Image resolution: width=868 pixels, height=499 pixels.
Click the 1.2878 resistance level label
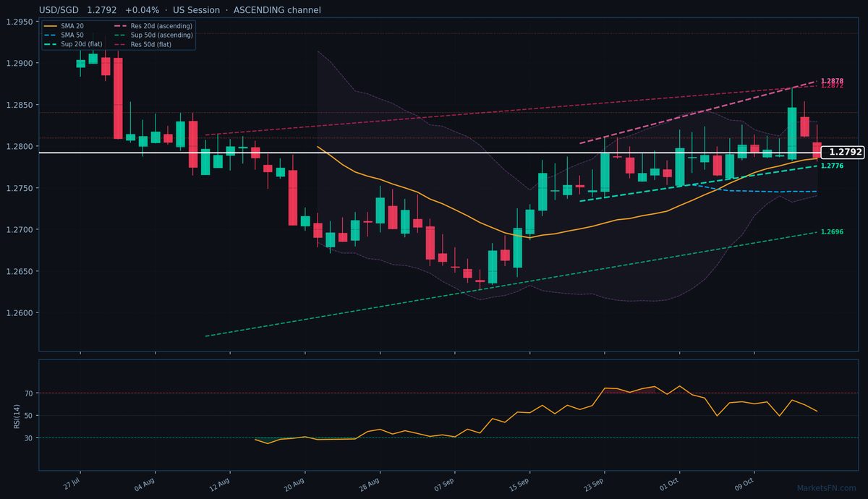tap(832, 81)
